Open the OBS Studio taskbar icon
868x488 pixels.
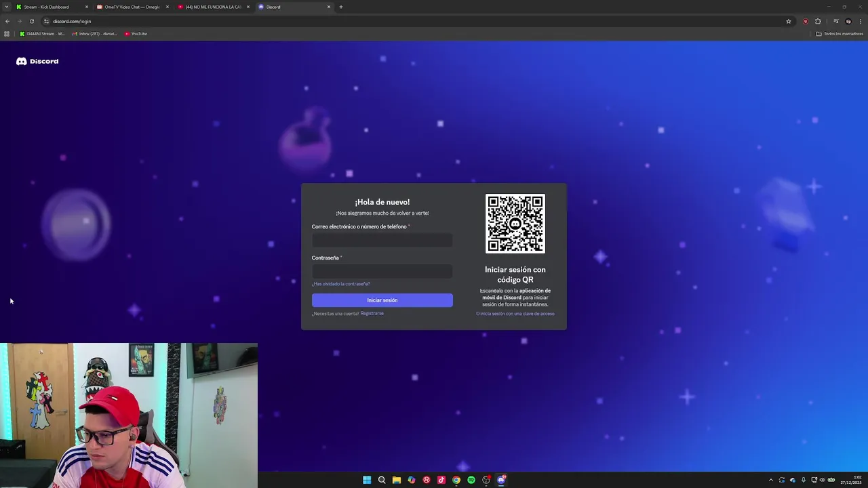(486, 480)
